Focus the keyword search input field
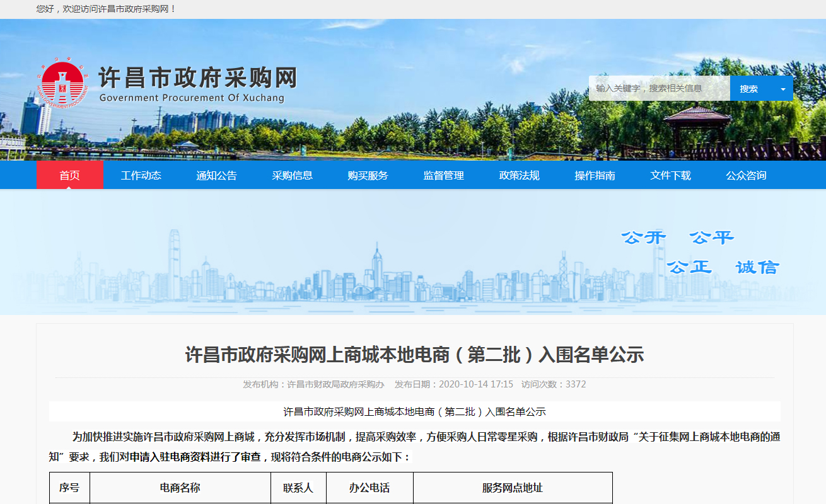826x504 pixels. (x=660, y=89)
